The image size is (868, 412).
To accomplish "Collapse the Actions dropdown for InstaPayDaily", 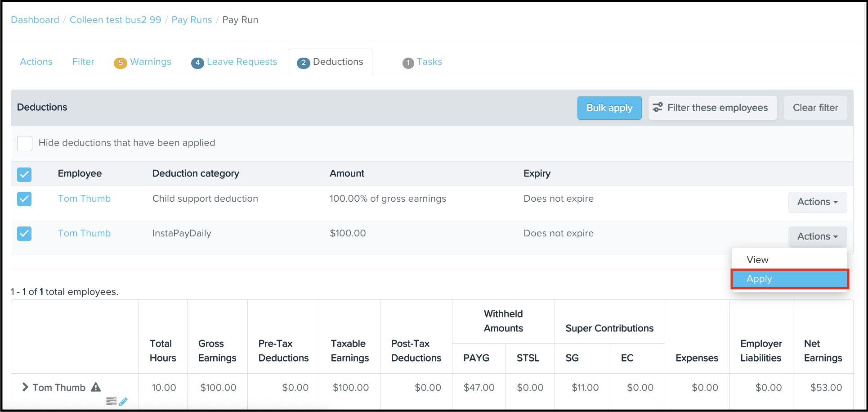I will click(x=817, y=237).
